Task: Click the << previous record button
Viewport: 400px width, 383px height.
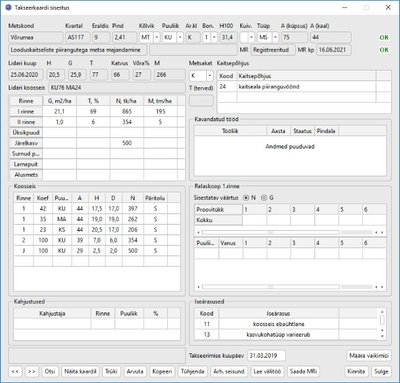Action: (x=15, y=371)
